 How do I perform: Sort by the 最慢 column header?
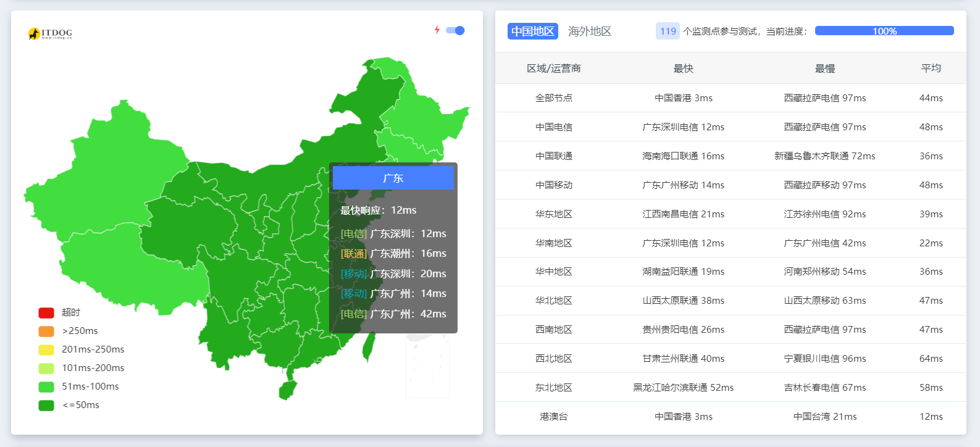click(824, 69)
